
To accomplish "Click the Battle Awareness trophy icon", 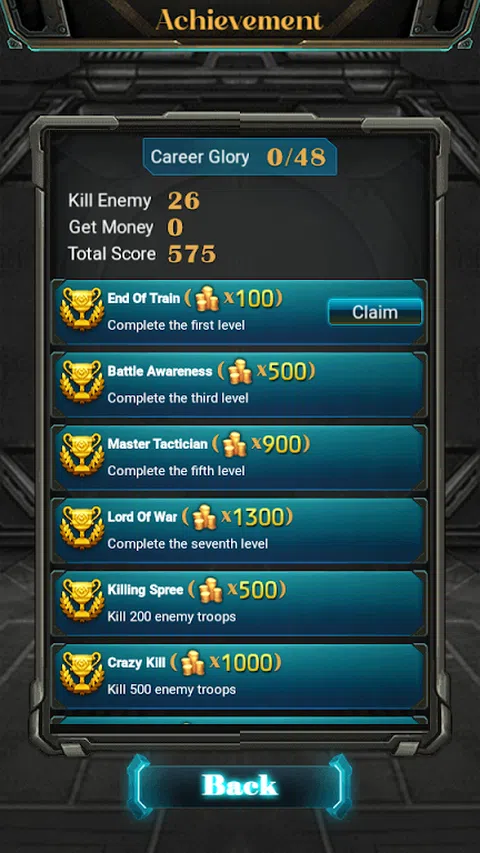I will [x=82, y=381].
